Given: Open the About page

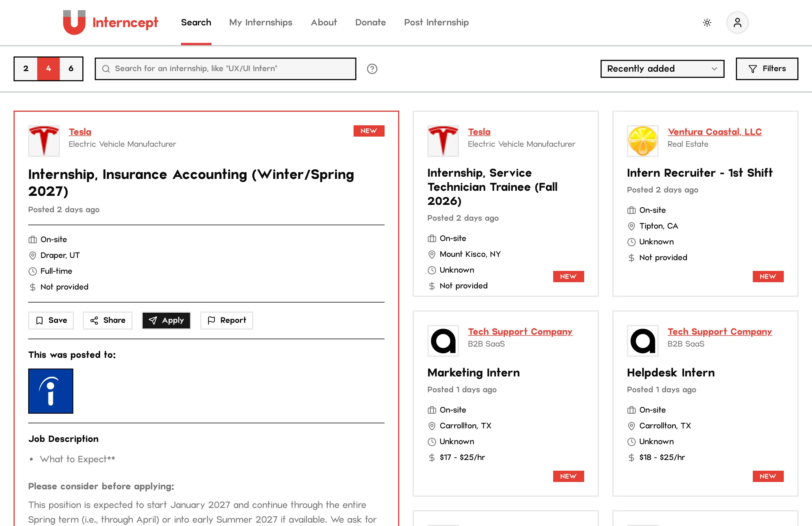Looking at the screenshot, I should 324,23.
